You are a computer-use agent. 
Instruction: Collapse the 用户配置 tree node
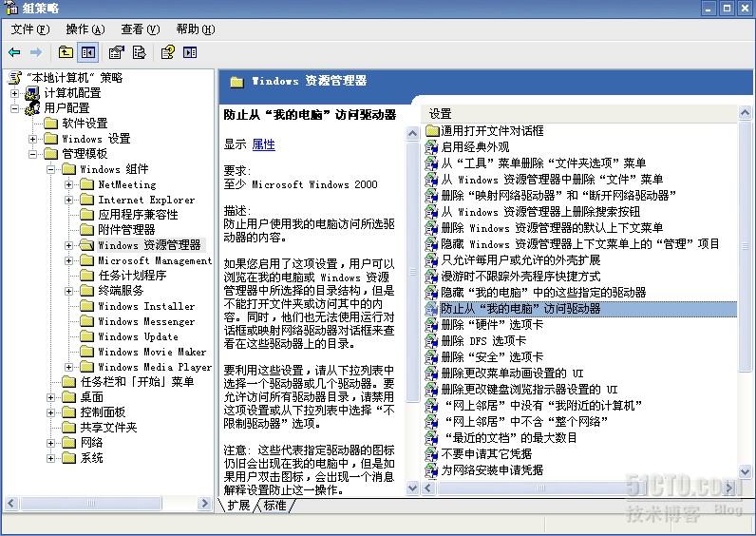pyautogui.click(x=15, y=108)
